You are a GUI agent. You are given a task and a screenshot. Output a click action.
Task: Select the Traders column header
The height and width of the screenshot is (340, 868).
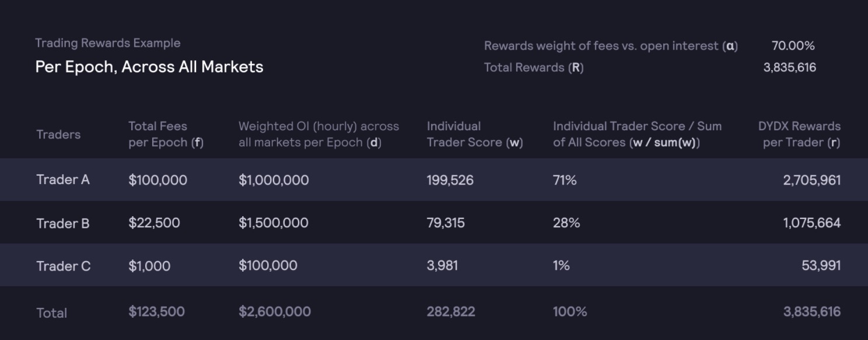tap(58, 134)
